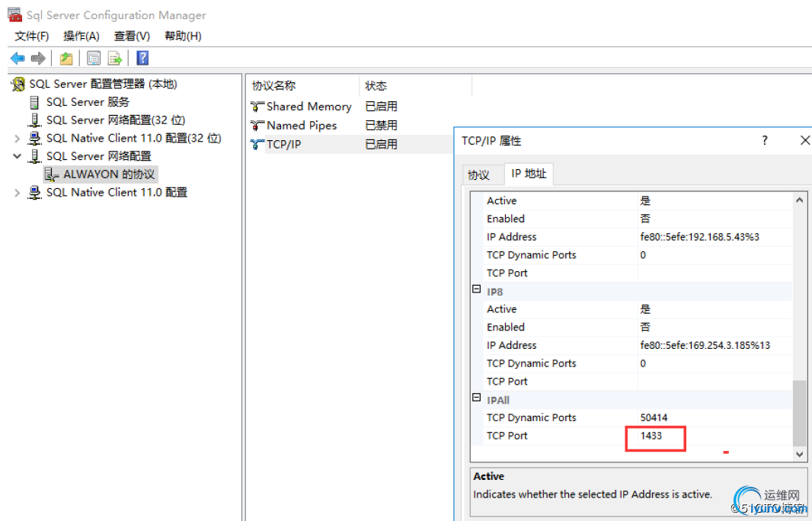This screenshot has width=812, height=521.
Task: Click the Shared Memory protocol icon
Action: (x=257, y=107)
